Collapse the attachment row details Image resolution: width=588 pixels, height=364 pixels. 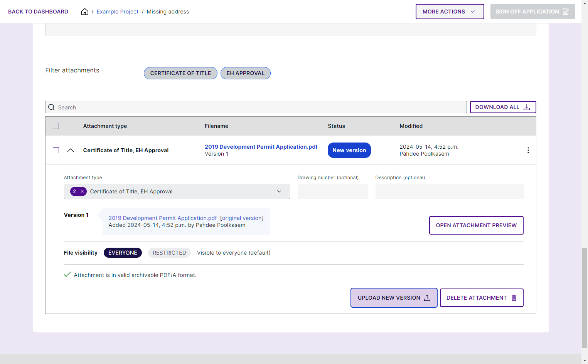[x=71, y=150]
